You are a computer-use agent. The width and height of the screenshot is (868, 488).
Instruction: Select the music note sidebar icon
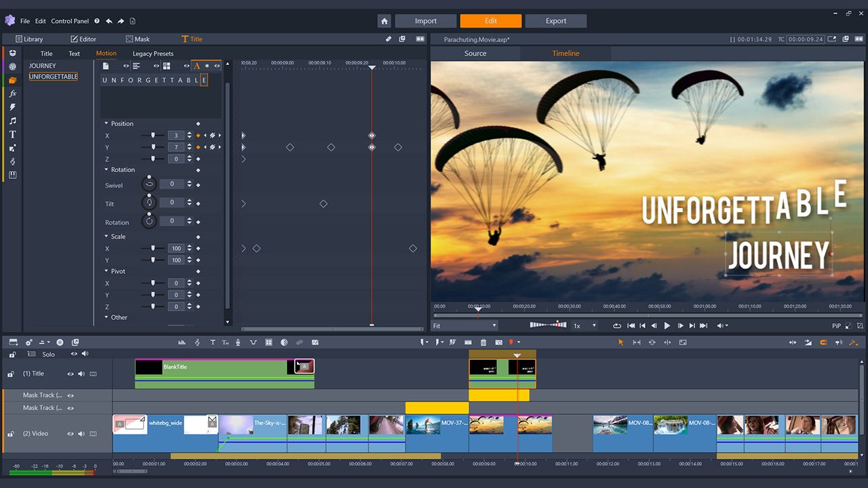point(12,121)
